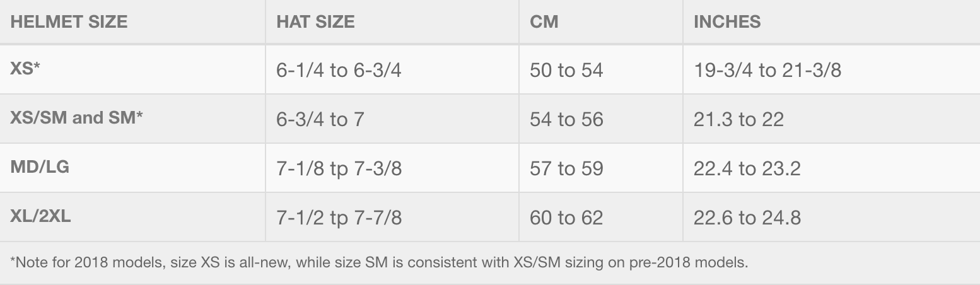
Task: Click hat size 7-1/2 tp 7-7/8
Action: (x=339, y=217)
